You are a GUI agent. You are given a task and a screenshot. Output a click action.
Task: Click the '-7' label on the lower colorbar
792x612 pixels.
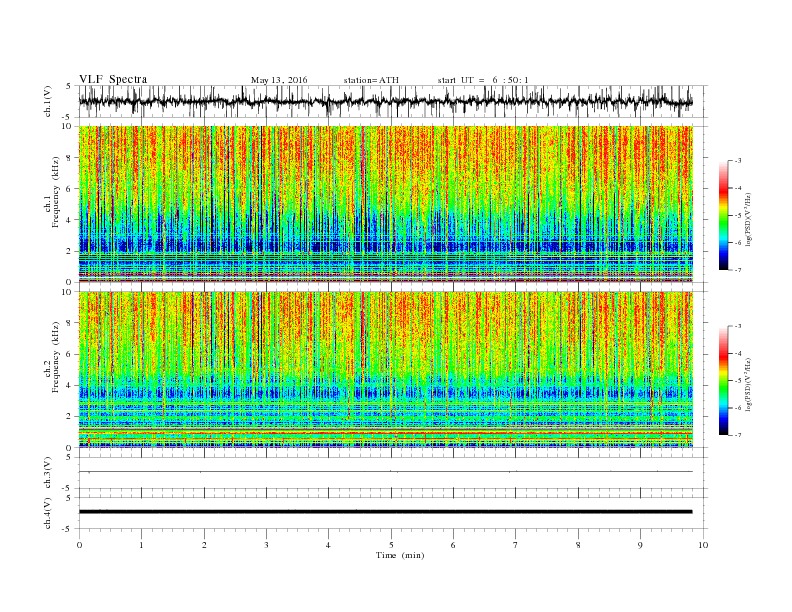click(738, 435)
